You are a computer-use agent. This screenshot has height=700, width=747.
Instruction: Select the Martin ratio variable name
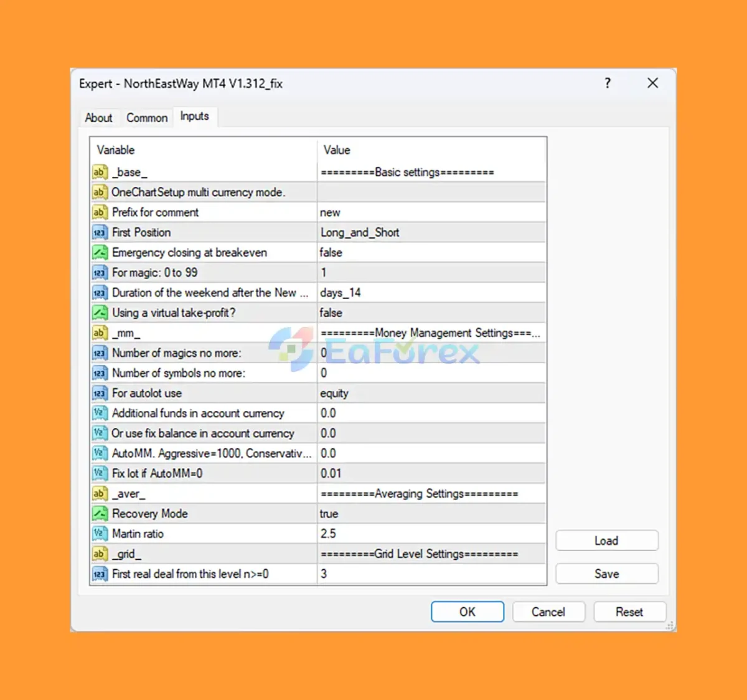pos(138,534)
